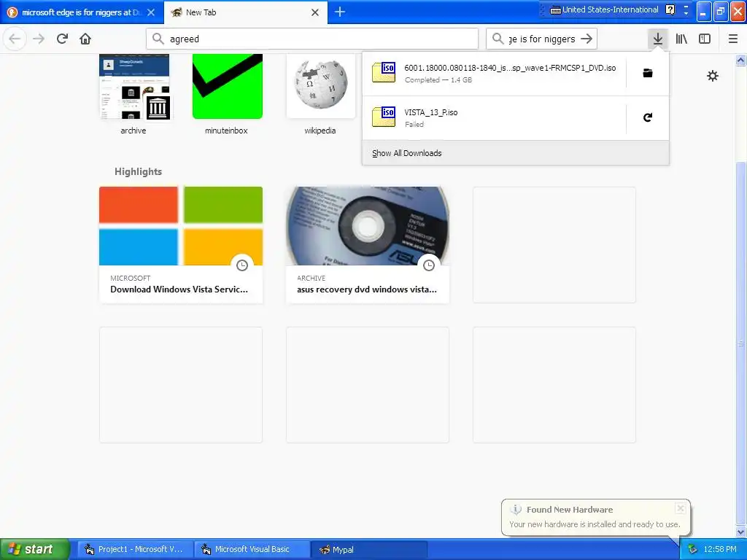
Task: Open the home page icon
Action: tap(85, 39)
